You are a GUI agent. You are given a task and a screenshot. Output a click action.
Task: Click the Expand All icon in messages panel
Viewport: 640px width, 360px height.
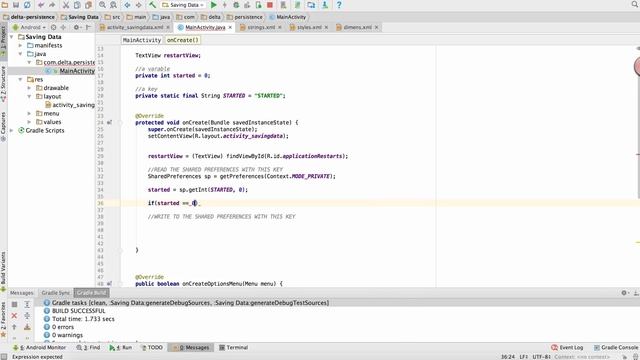(x=27, y=304)
